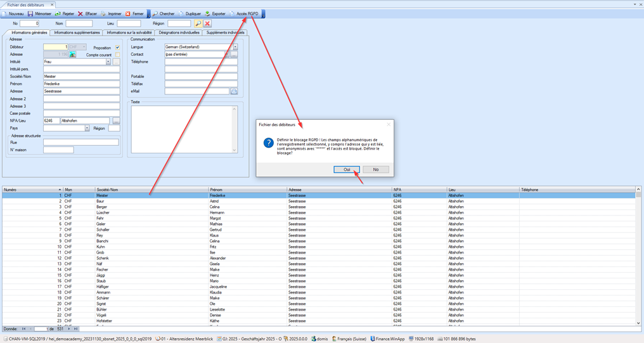Click No in the dialog
Viewport: 644px width, 343px height.
point(375,169)
